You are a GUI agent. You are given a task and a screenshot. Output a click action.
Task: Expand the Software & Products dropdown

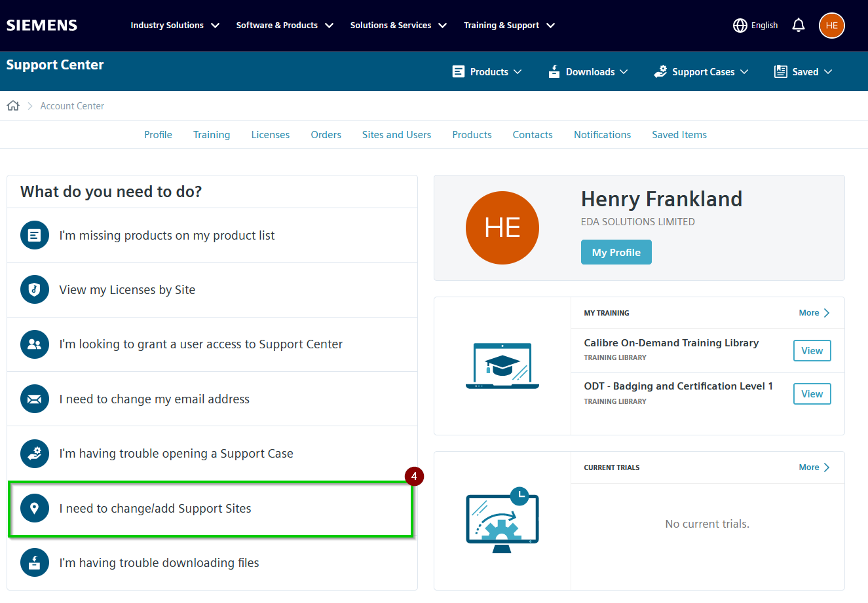click(x=285, y=26)
